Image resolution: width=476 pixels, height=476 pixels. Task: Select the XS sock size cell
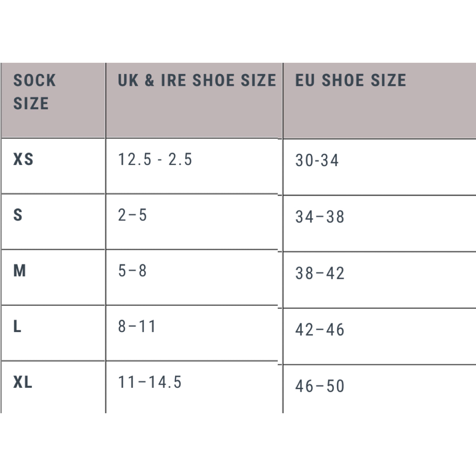(23, 159)
